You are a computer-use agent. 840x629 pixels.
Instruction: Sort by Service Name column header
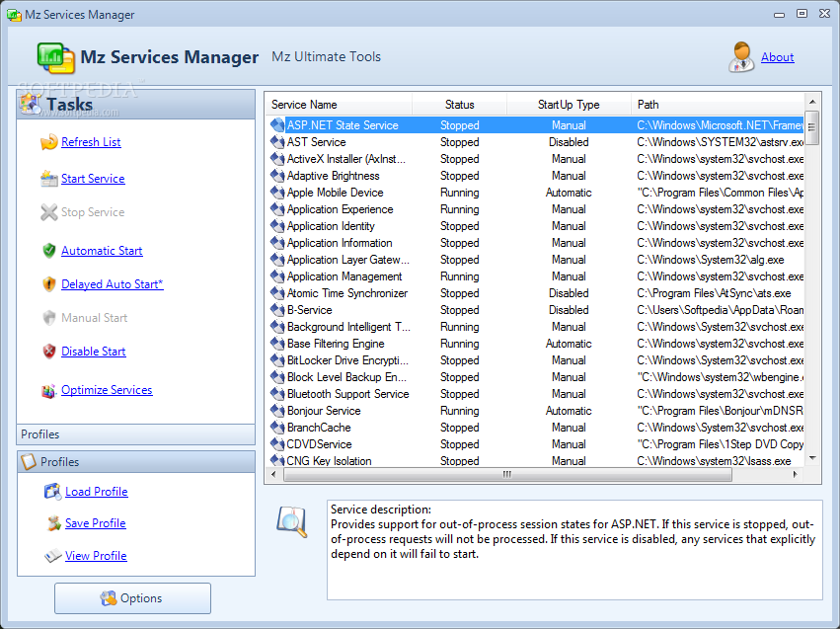coord(339,105)
